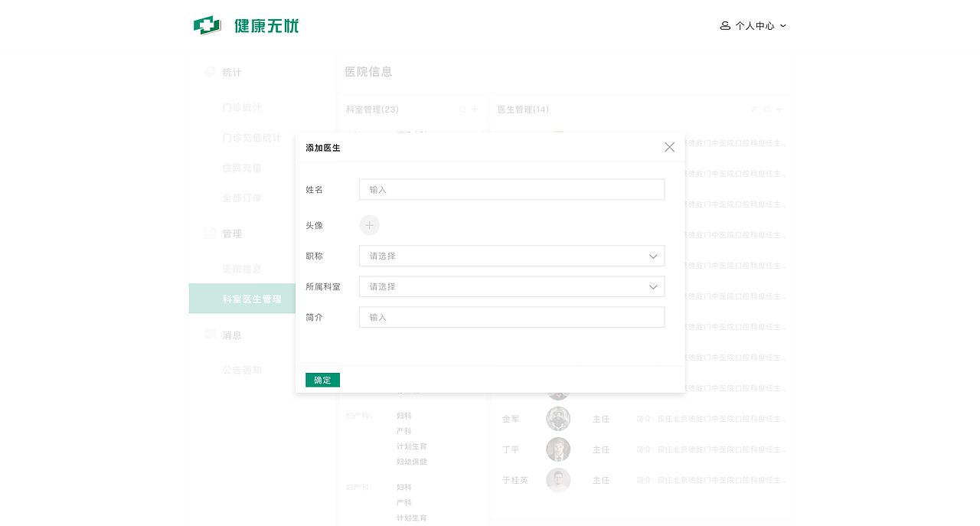
Task: Click the 健康无忧 logo icon
Action: coord(206,25)
